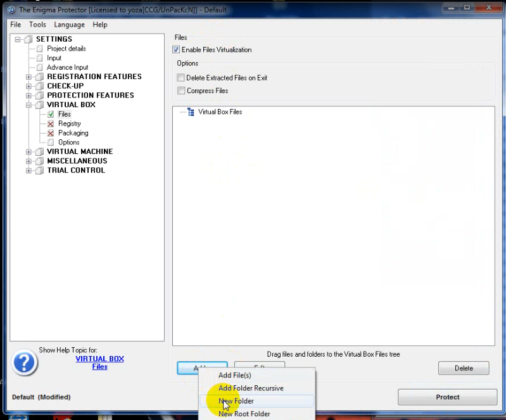Screen dimensions: 506x420
Task: Open the Help menu
Action: (99, 25)
